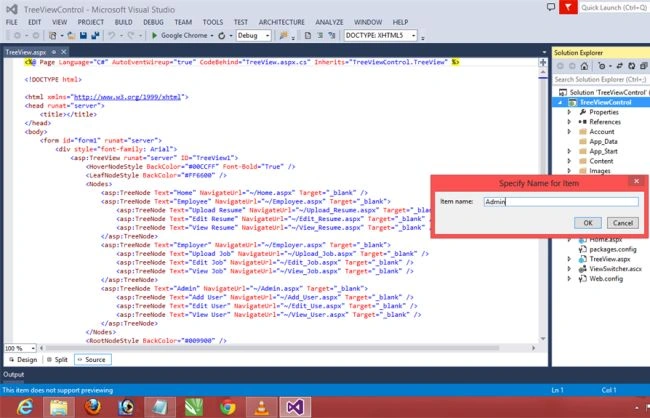This screenshot has height=418, width=650.
Task: Open the EDIT menu
Action: pyautogui.click(x=34, y=22)
